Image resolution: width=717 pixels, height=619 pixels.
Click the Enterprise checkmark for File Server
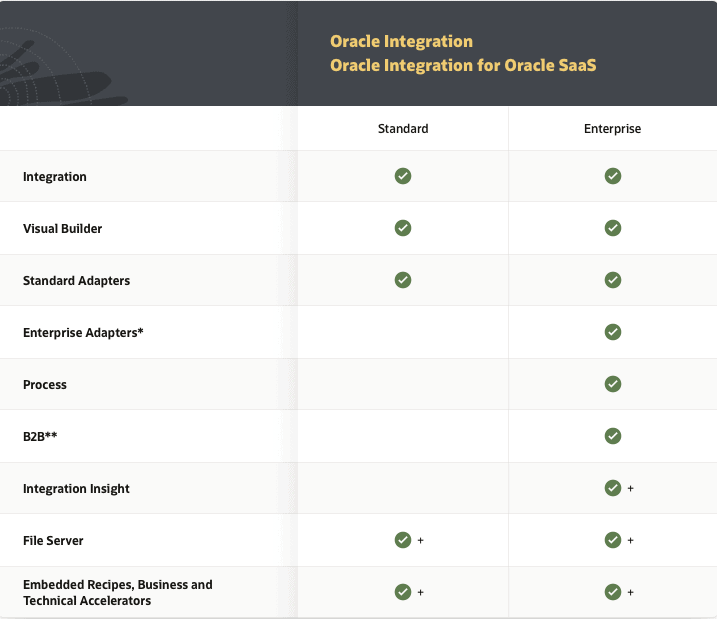(x=613, y=540)
